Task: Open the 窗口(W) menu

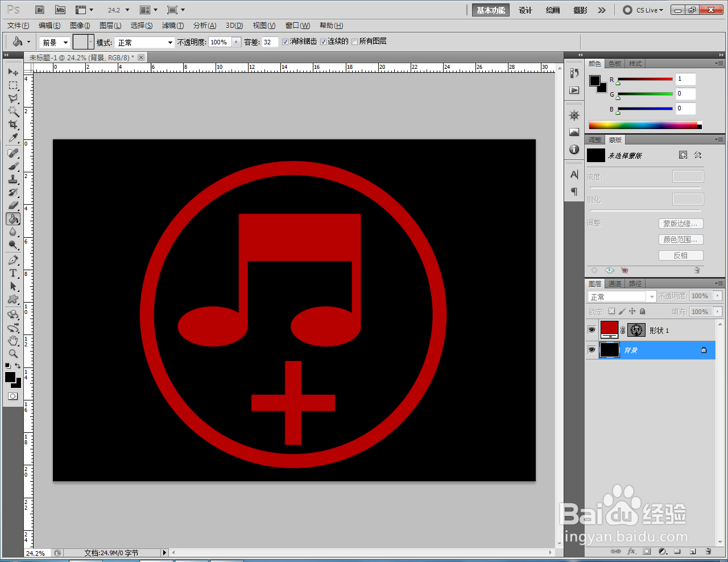Action: pyautogui.click(x=297, y=26)
